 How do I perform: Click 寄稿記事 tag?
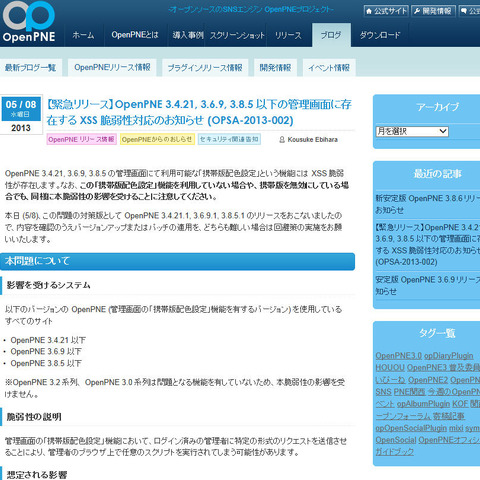pyautogui.click(x=449, y=416)
